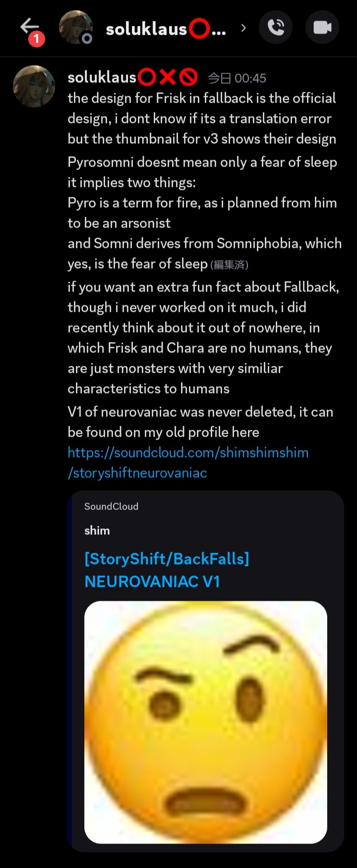
Task: Tap the shim author name in embed
Action: [x=97, y=530]
